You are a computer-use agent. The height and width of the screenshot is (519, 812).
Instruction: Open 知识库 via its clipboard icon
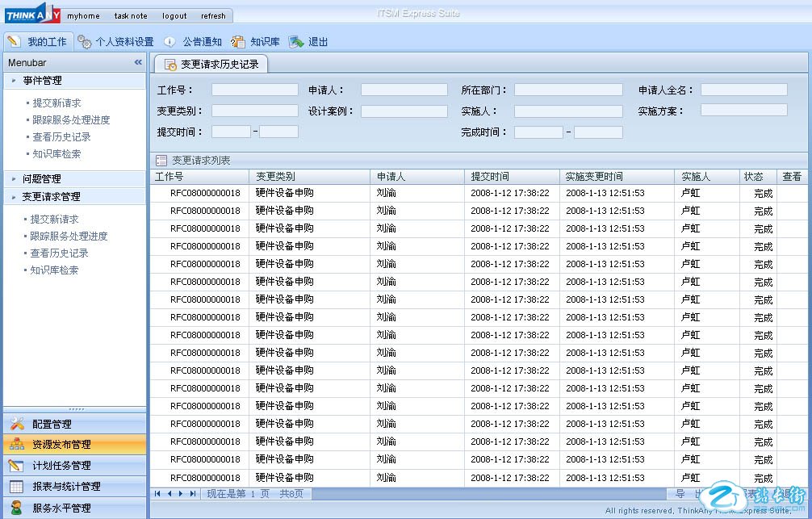tap(238, 42)
